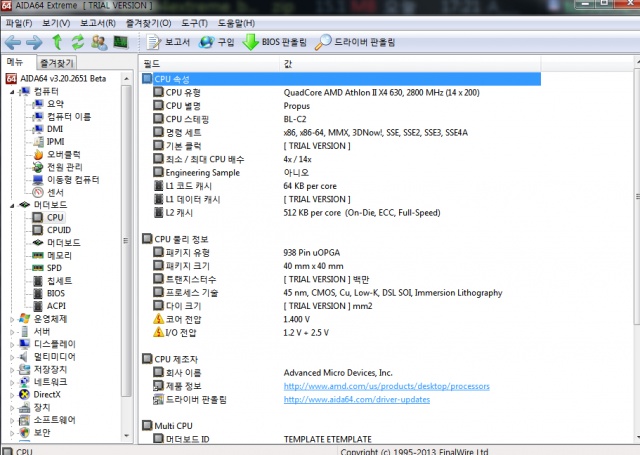Image resolution: width=640 pixels, height=455 pixels.
Task: Open SPD entry under 머더보드
Action: tap(55, 268)
